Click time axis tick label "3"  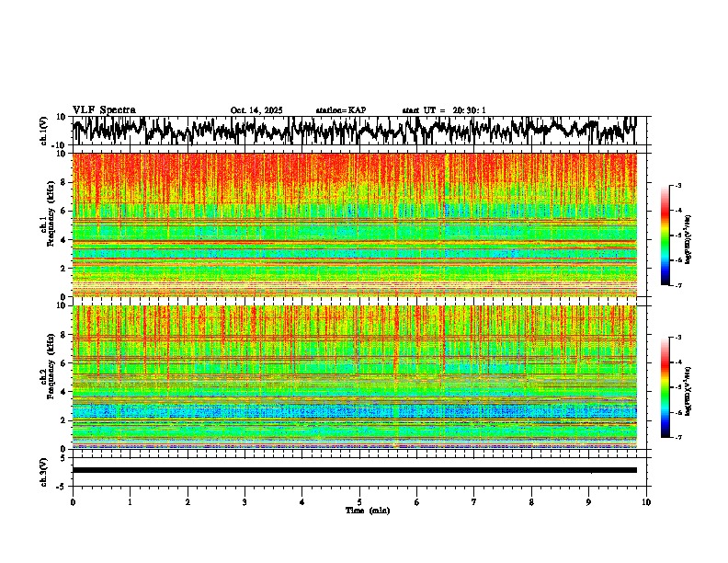(x=245, y=502)
